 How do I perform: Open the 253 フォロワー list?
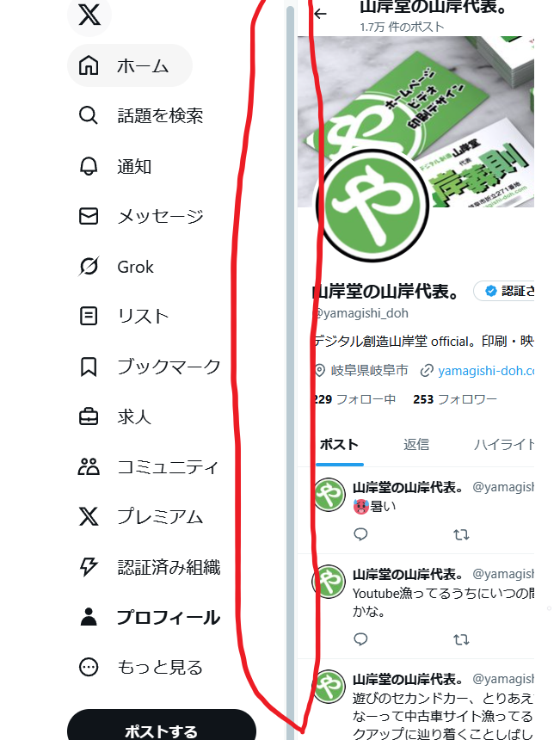tap(455, 399)
